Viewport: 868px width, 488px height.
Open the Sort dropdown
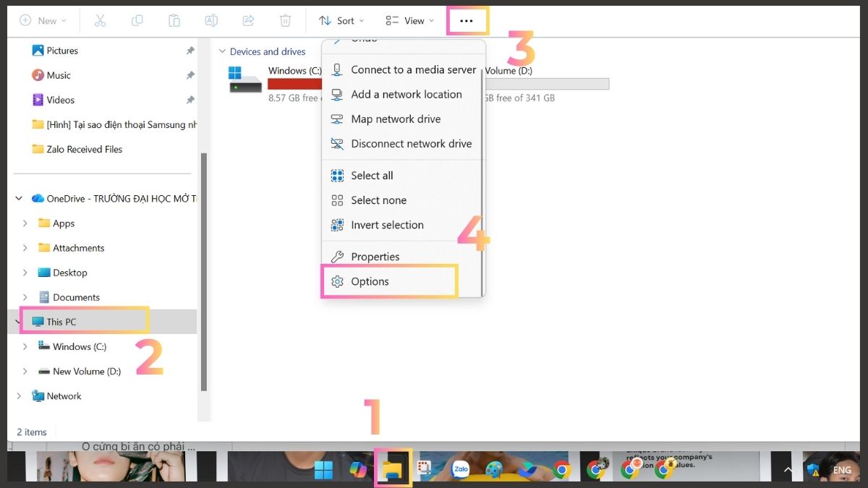pyautogui.click(x=341, y=20)
